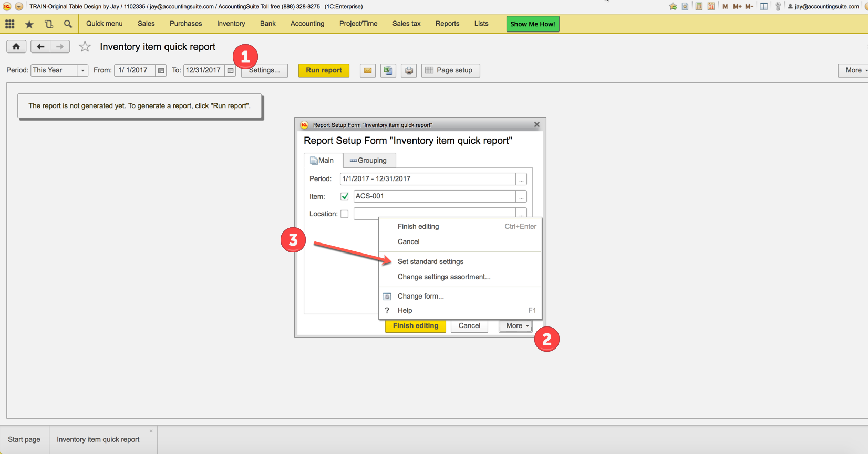Click the M memory button

(725, 6)
